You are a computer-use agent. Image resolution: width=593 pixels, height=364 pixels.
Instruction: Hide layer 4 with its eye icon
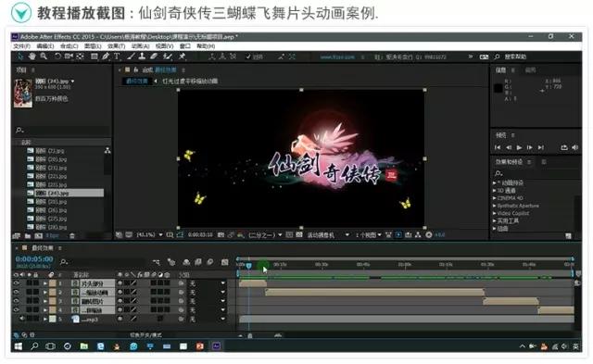click(17, 310)
